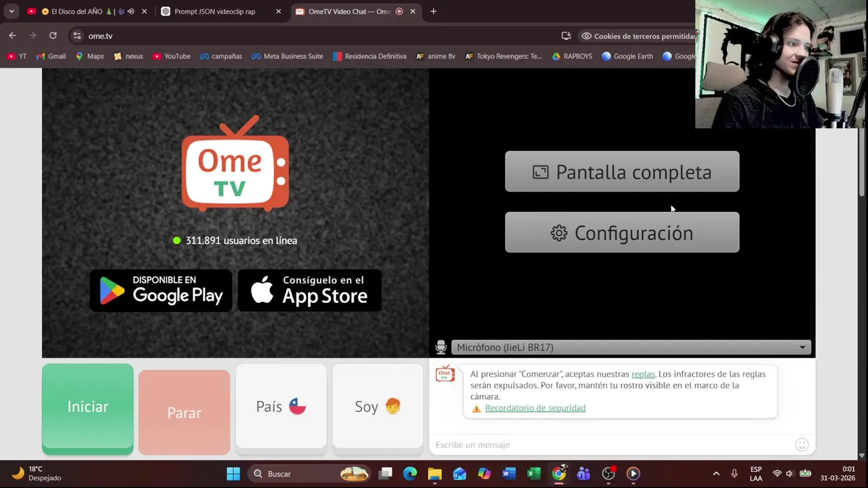Open the Google Earth bookmark
This screenshot has height=488, width=868.
coord(627,56)
